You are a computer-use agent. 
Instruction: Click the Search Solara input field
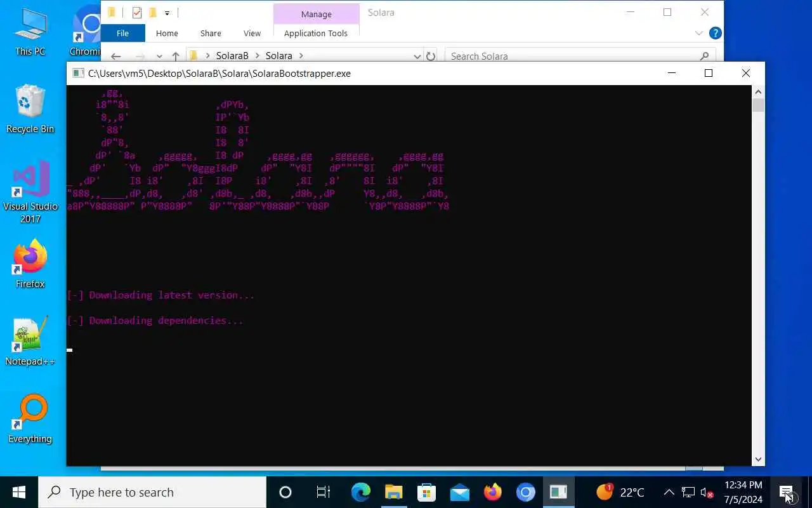pyautogui.click(x=580, y=56)
